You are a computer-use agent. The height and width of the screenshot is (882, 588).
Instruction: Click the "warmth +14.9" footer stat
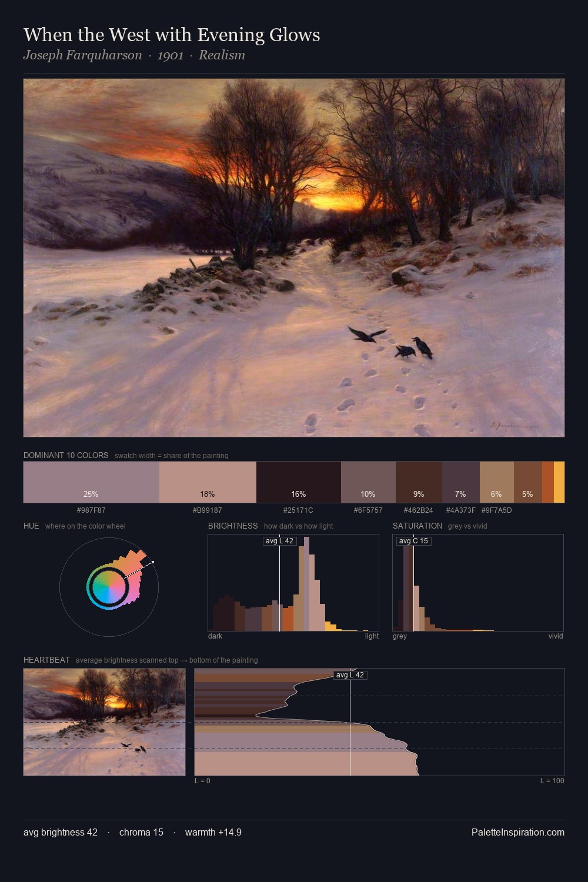coord(213,832)
